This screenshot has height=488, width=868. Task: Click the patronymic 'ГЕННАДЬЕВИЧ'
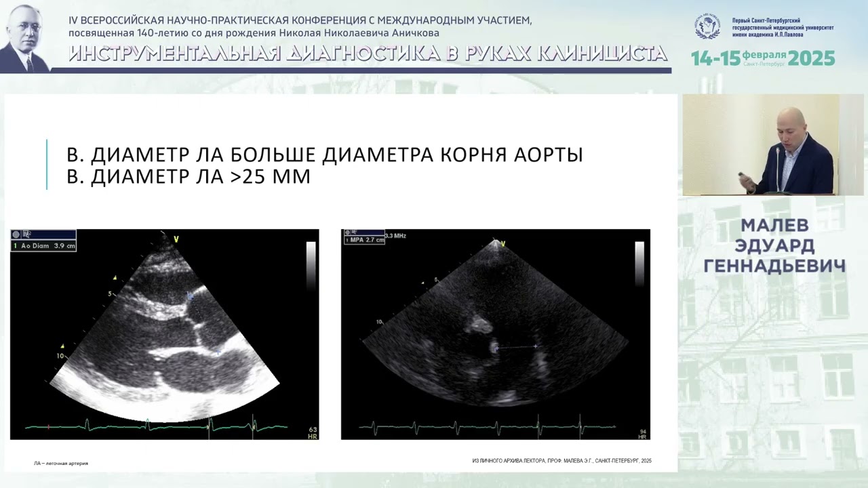click(774, 266)
